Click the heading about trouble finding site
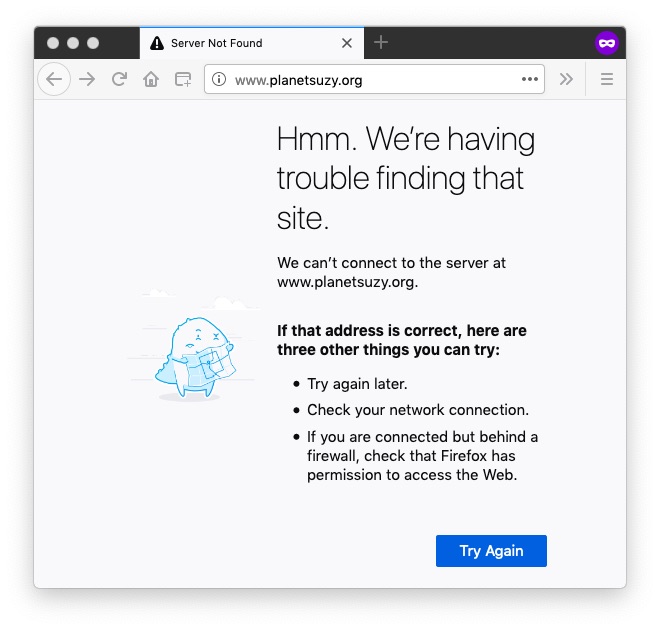The width and height of the screenshot is (660, 630). [406, 178]
